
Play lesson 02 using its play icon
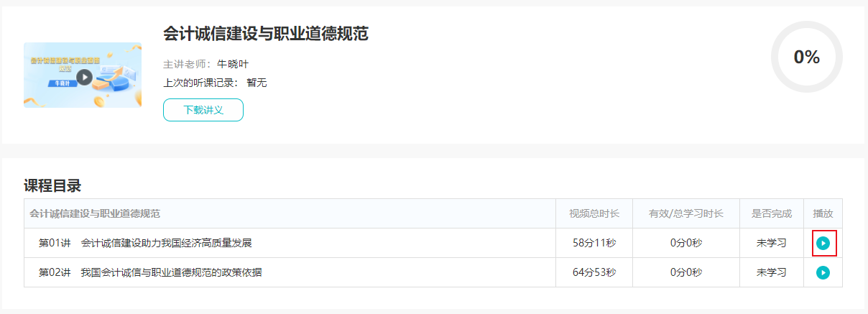point(823,273)
